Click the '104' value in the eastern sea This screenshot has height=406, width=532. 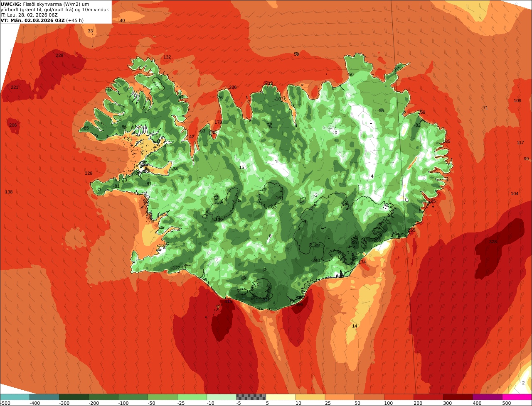[x=515, y=193]
